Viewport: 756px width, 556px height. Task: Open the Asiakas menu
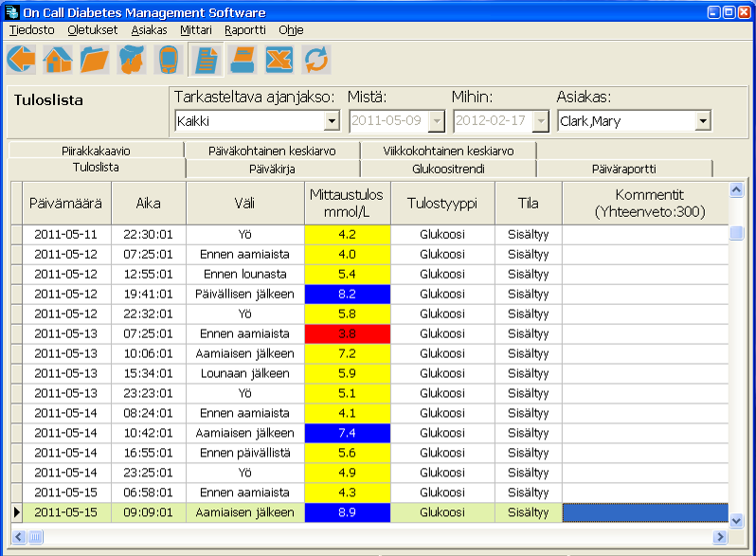point(149,30)
